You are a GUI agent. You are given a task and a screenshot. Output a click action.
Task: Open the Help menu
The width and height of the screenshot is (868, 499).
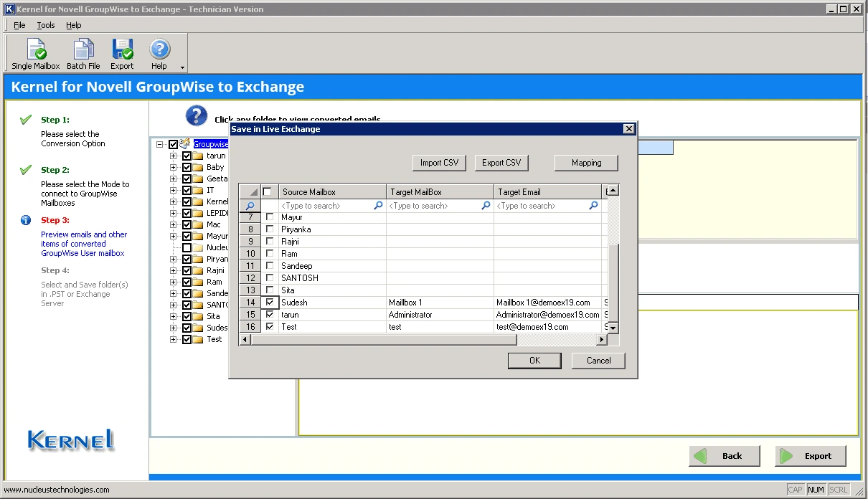click(74, 25)
